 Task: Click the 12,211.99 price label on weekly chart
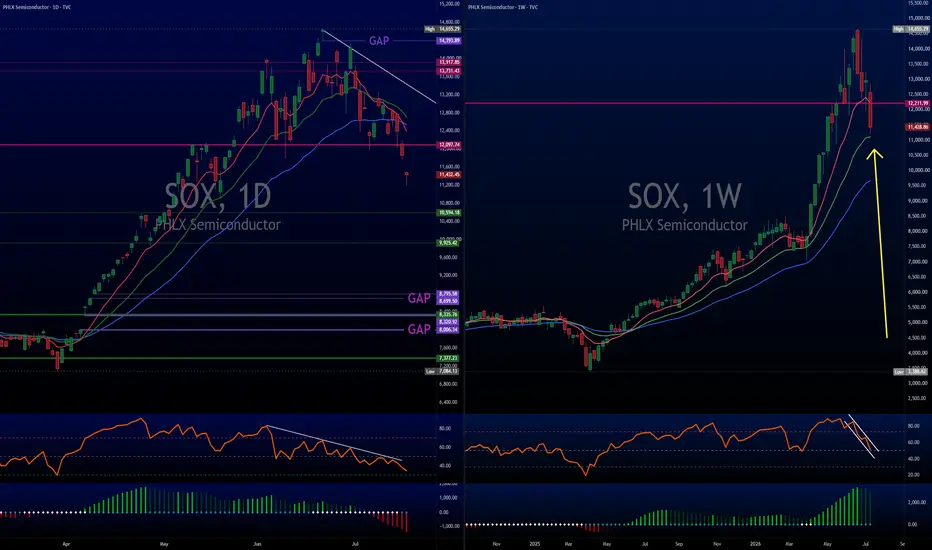(x=918, y=103)
